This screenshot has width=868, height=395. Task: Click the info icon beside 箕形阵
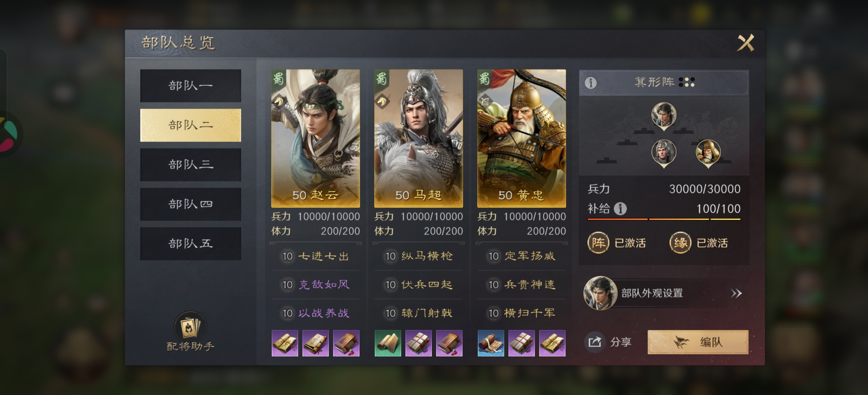591,83
